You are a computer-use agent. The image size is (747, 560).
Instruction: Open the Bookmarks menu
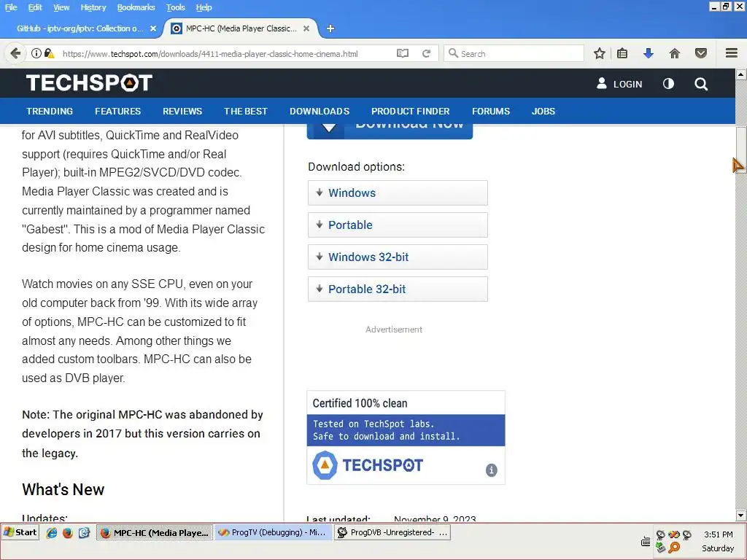click(136, 7)
